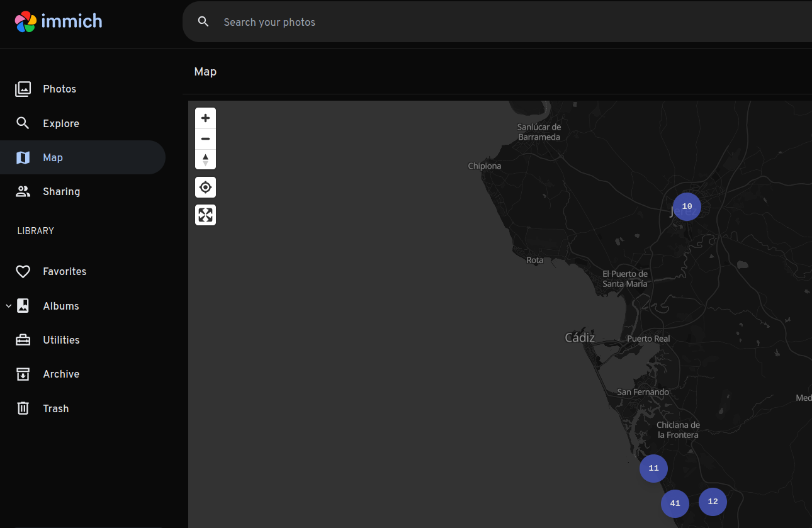The width and height of the screenshot is (812, 528).
Task: Go to Explore section
Action: point(60,123)
